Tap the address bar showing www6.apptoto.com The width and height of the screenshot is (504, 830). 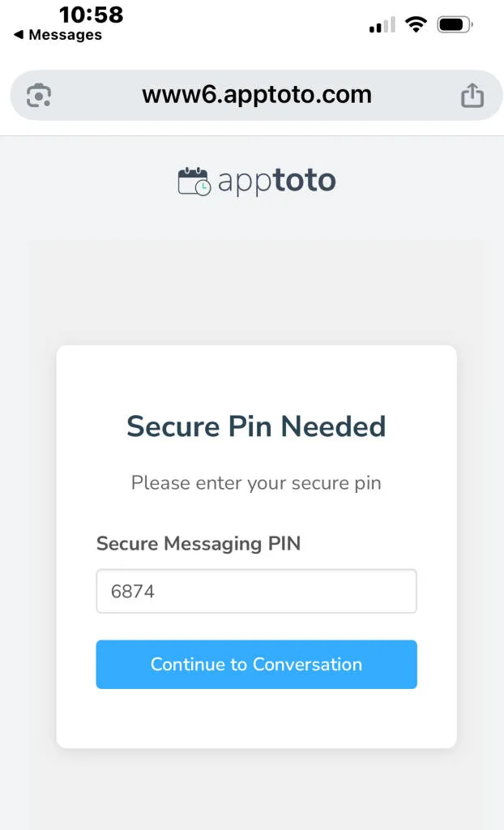256,94
